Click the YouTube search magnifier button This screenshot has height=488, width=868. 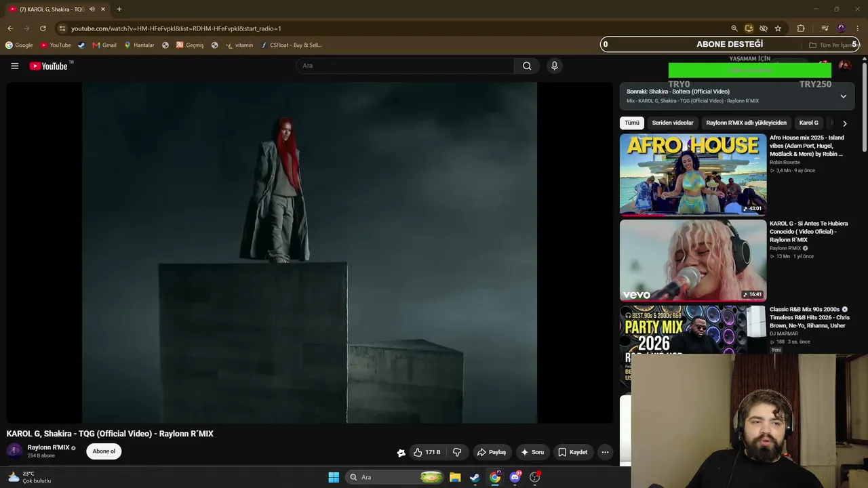[x=527, y=66]
